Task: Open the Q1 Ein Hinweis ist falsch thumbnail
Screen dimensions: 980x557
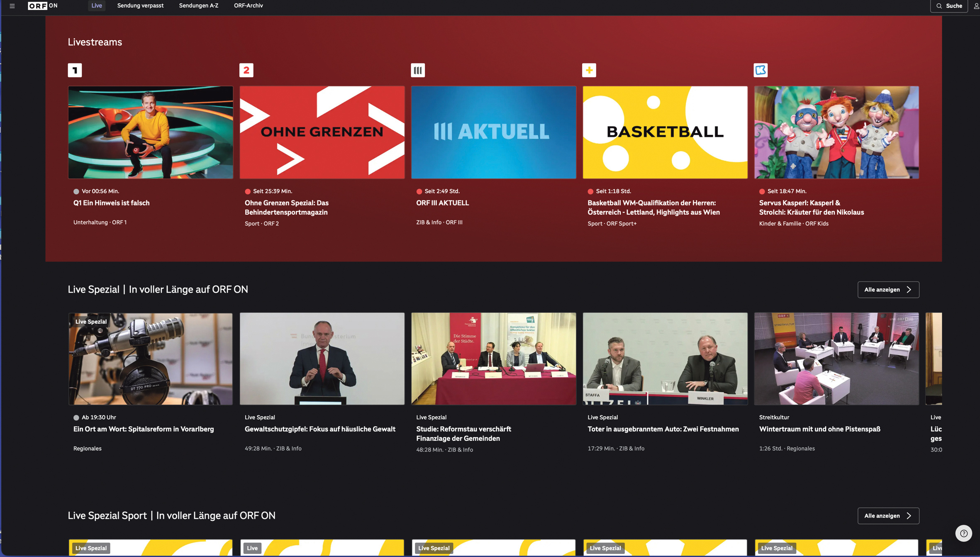Action: coord(151,132)
